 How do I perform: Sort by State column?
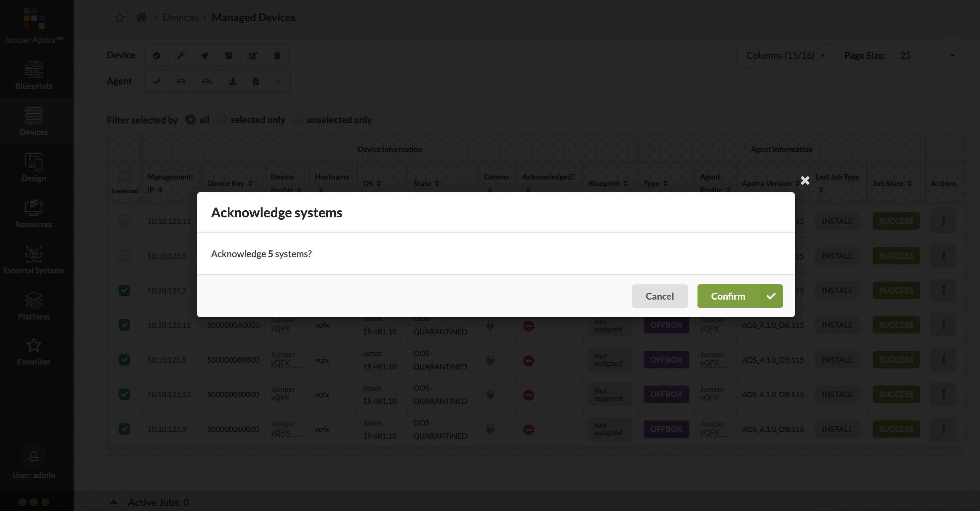pyautogui.click(x=437, y=183)
